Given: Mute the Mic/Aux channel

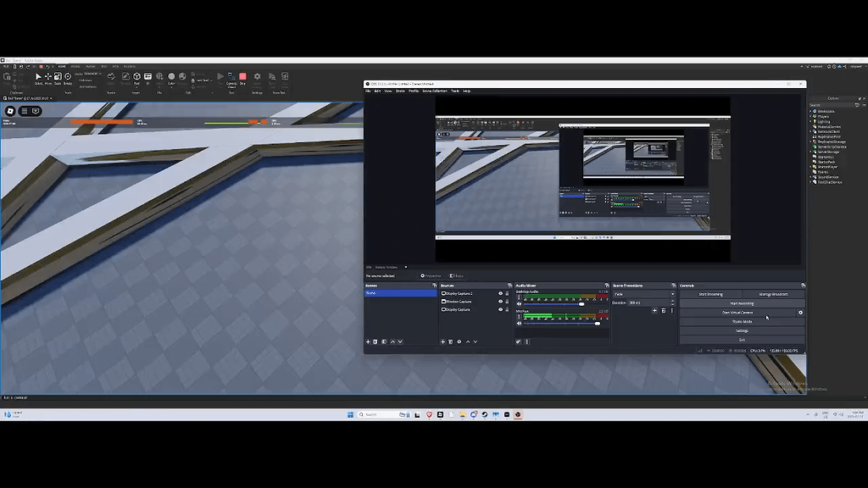Looking at the screenshot, I should (520, 324).
